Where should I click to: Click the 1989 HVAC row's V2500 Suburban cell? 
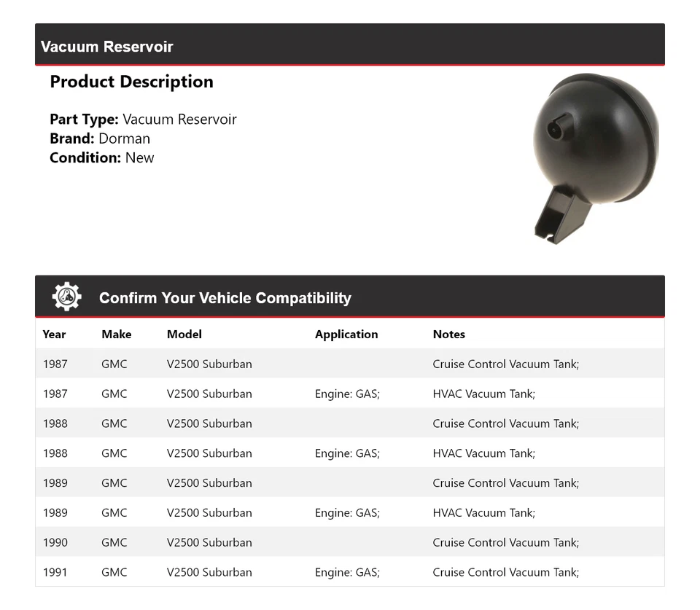[x=209, y=512]
